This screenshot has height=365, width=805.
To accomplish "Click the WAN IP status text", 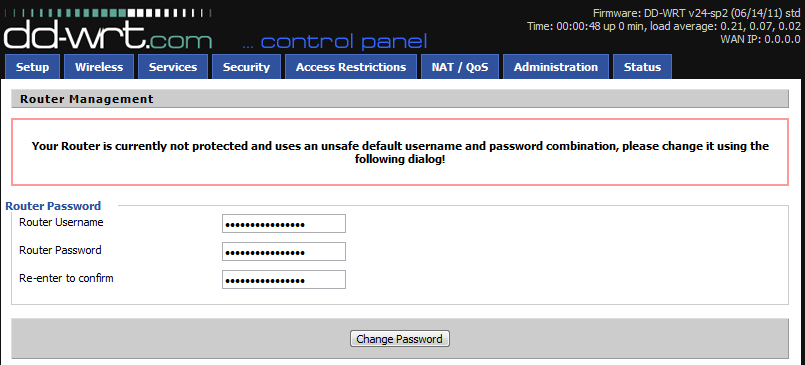I will (760, 39).
